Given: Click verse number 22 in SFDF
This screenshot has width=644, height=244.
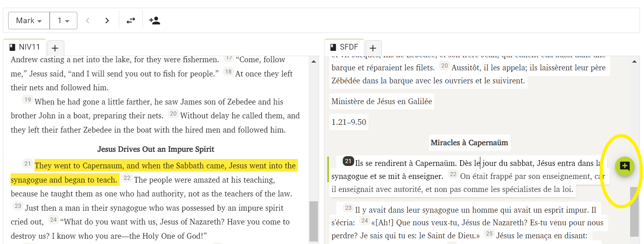Looking at the screenshot, I should coord(453,174).
